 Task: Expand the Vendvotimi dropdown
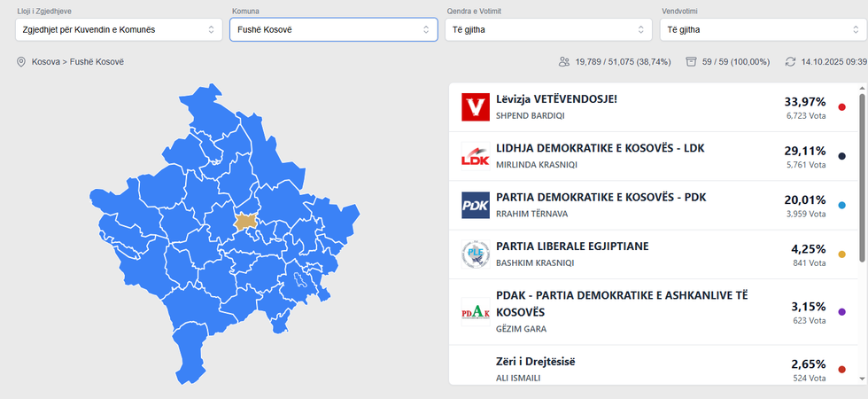[763, 30]
